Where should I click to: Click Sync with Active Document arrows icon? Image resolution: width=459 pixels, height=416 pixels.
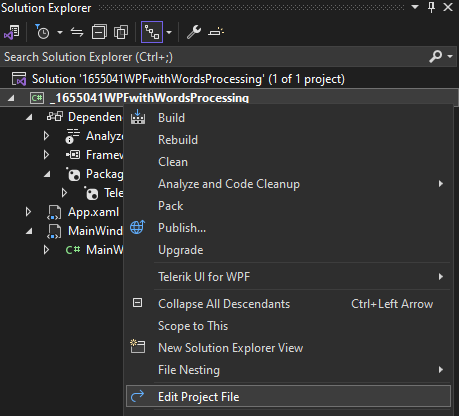[77, 32]
